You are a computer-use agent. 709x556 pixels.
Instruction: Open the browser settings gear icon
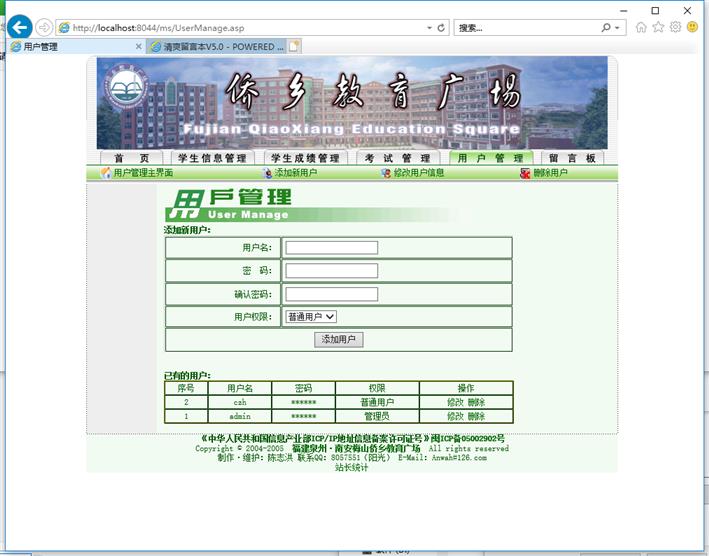675,28
